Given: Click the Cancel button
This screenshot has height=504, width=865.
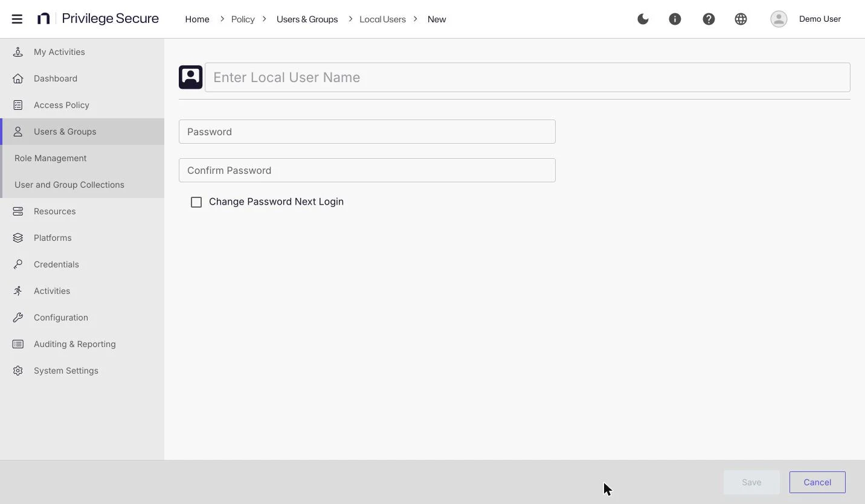Looking at the screenshot, I should [817, 482].
